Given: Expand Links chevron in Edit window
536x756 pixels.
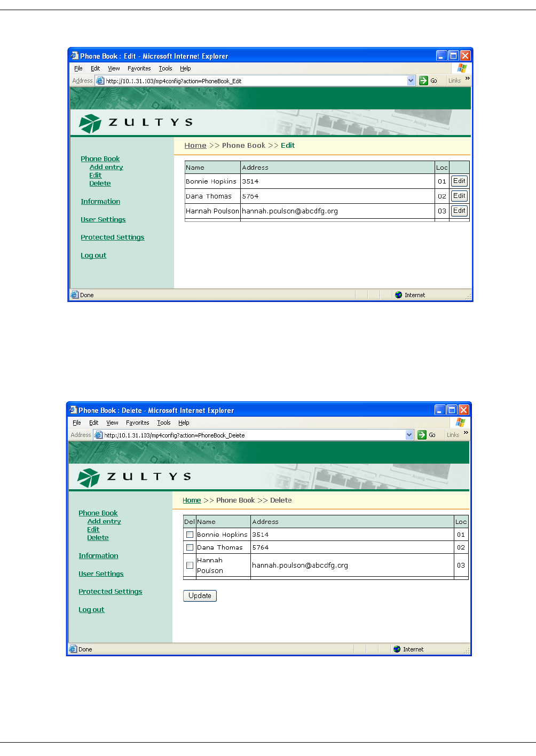Looking at the screenshot, I should pyautogui.click(x=468, y=78).
